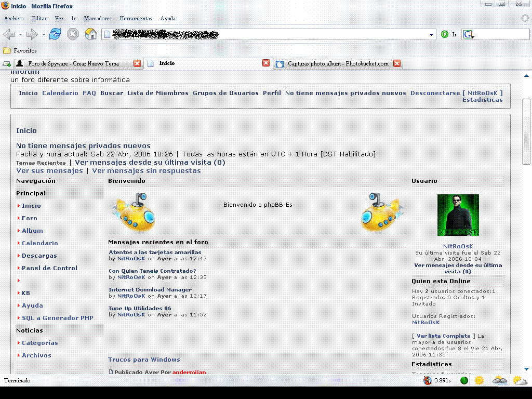The width and height of the screenshot is (532, 399).
Task: Switch to Capturas photo album tab
Action: [338, 63]
